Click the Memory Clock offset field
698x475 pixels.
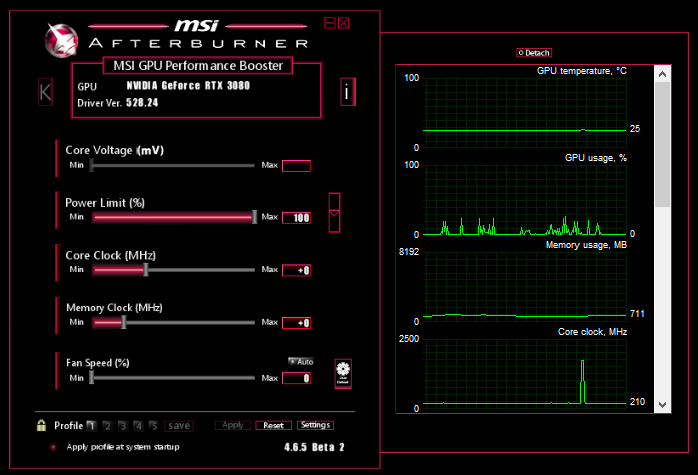296,323
